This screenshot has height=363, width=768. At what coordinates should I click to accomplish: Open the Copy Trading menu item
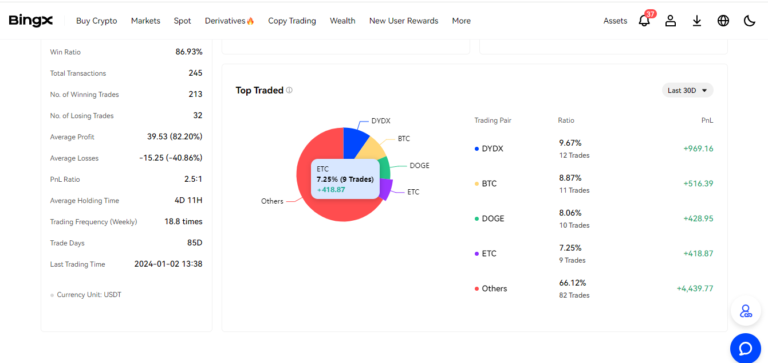(x=292, y=21)
